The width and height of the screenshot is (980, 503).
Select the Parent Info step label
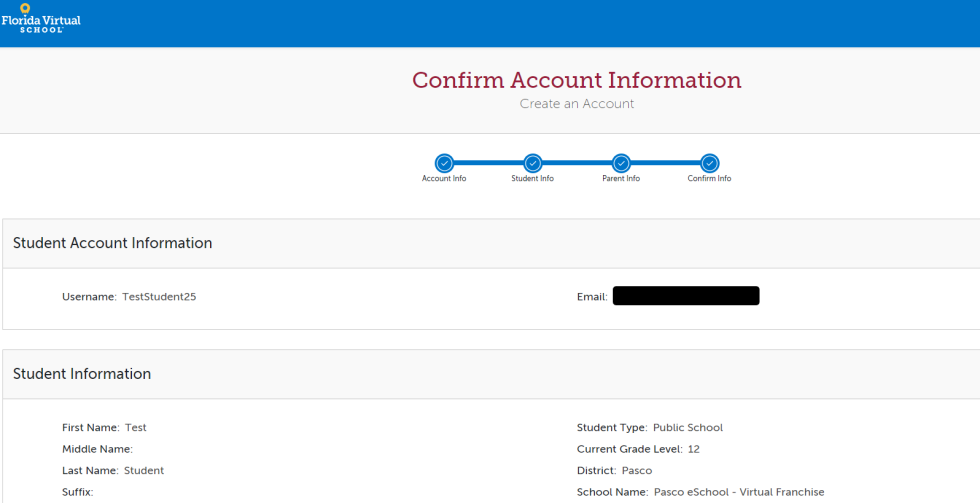(621, 179)
